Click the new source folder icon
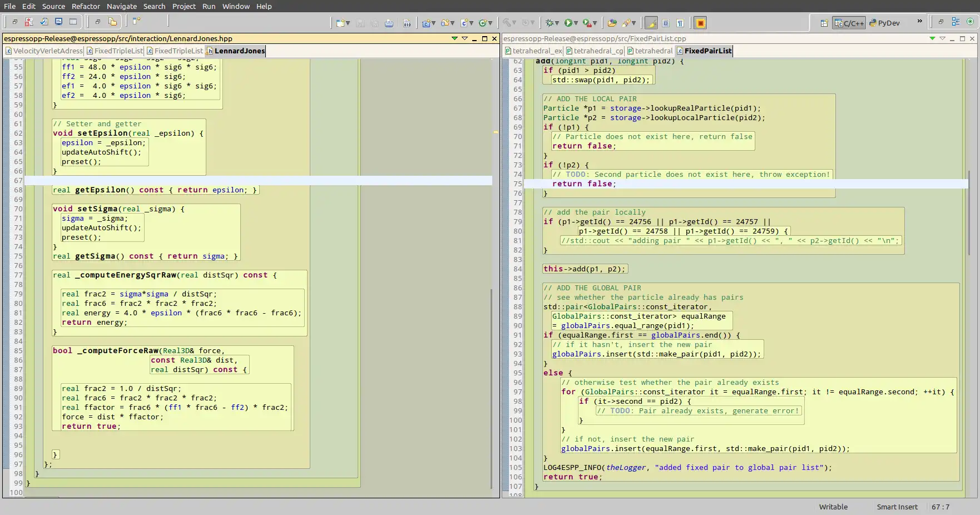The height and width of the screenshot is (515, 980). click(x=445, y=23)
